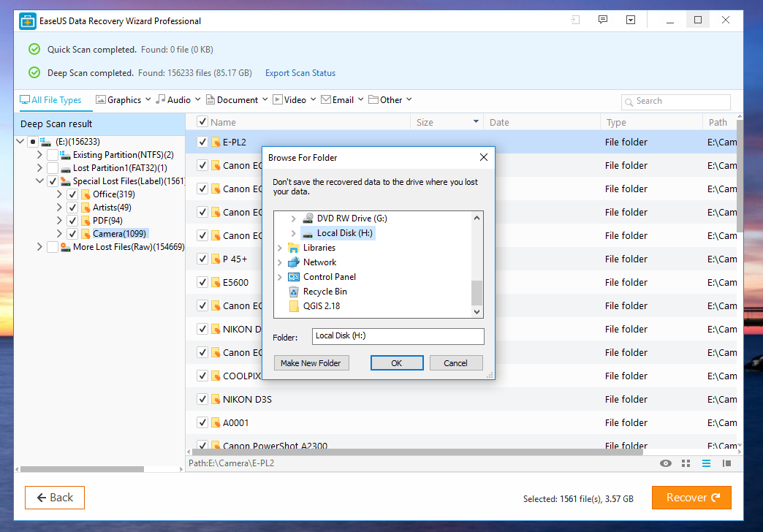
Task: Switch to preview pane view icon
Action: (726, 463)
